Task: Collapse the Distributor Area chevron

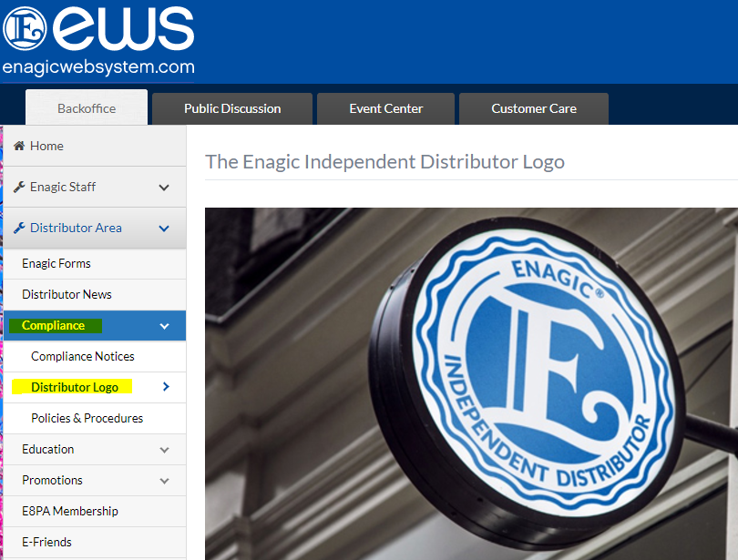Action: pyautogui.click(x=164, y=229)
